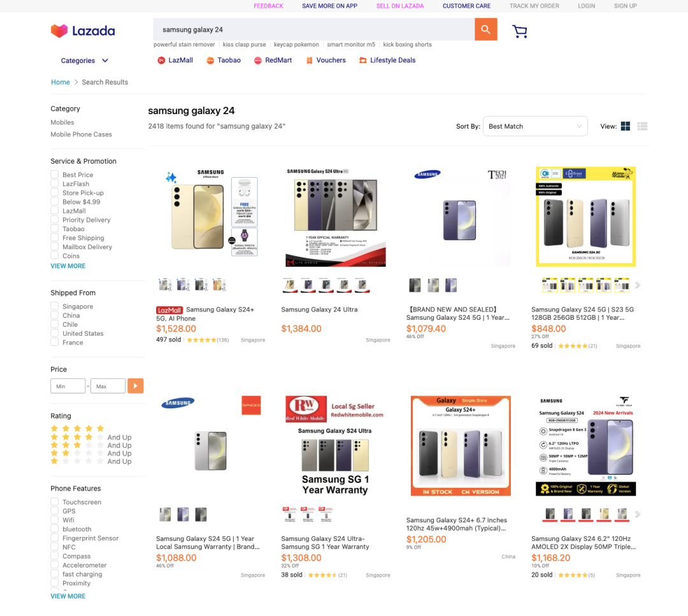Select the Mobile Phone Cases category
The image size is (688, 616).
click(81, 134)
